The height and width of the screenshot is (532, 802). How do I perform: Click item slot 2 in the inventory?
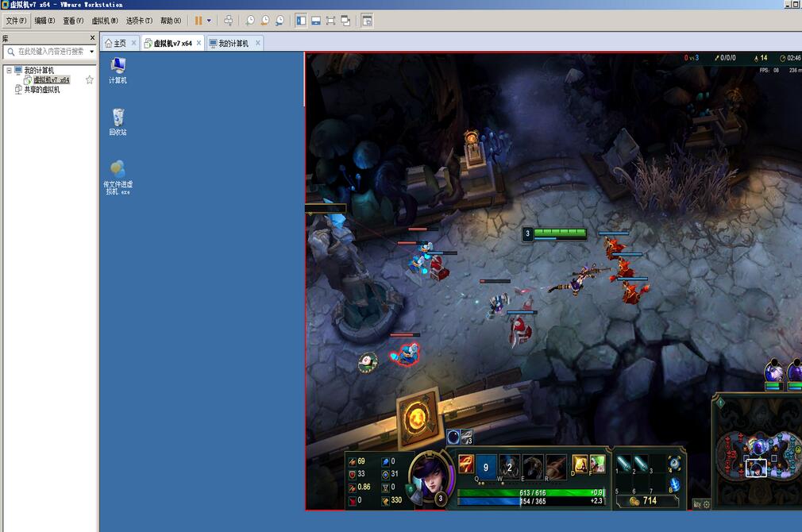pyautogui.click(x=641, y=464)
